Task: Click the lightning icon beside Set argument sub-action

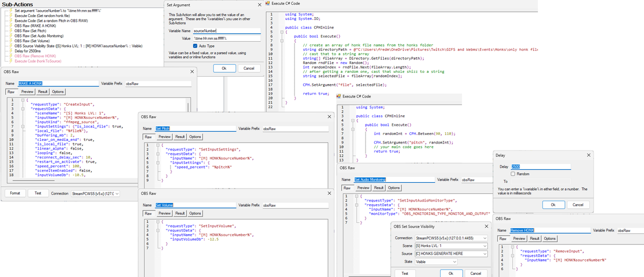Action: tap(10, 11)
